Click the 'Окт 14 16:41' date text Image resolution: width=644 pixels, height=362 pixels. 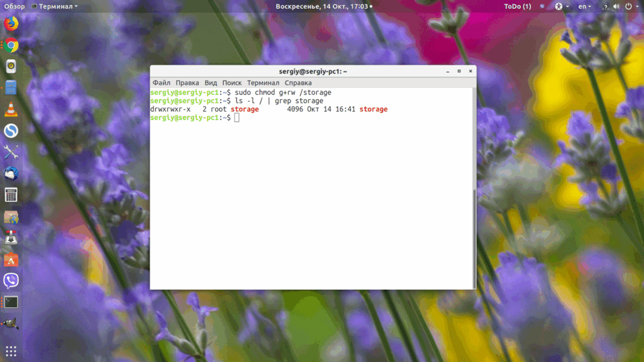click(x=331, y=109)
